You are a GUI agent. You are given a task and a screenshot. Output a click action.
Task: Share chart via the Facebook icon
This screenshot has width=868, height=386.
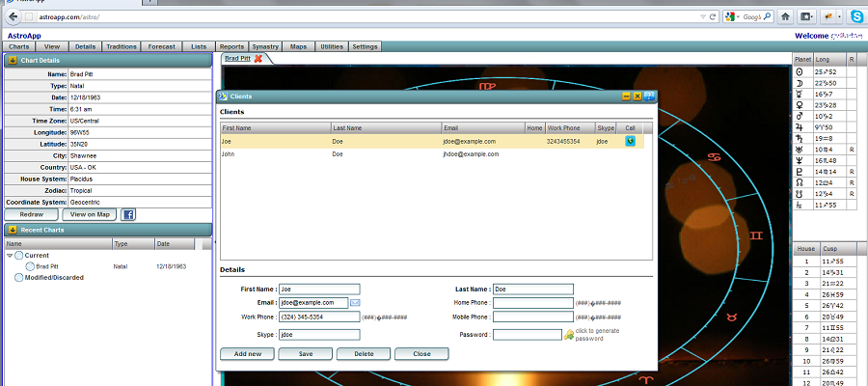(x=127, y=214)
